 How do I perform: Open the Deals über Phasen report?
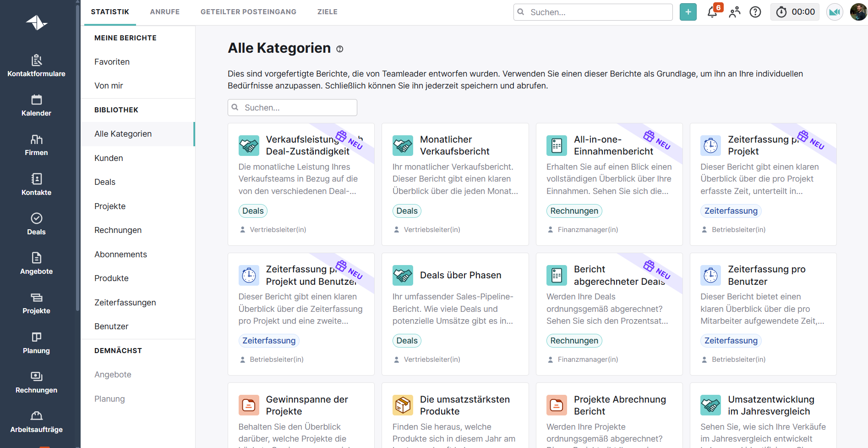point(460,275)
